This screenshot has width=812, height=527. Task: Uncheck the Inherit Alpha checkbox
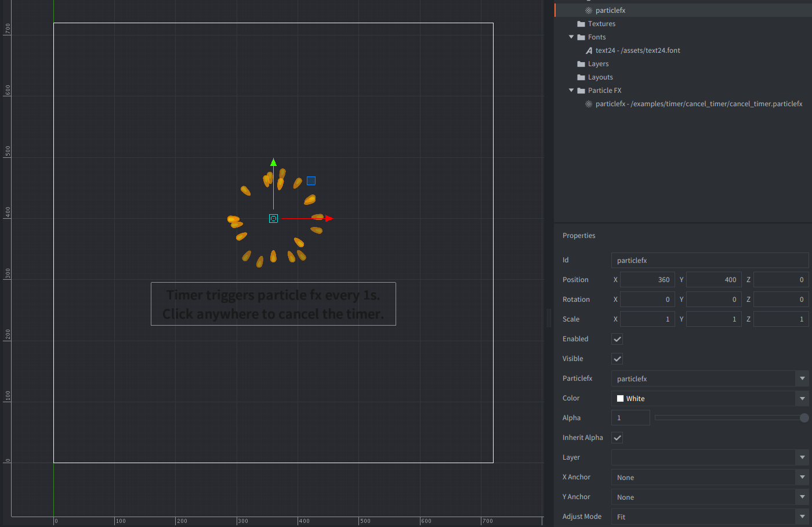(x=617, y=438)
